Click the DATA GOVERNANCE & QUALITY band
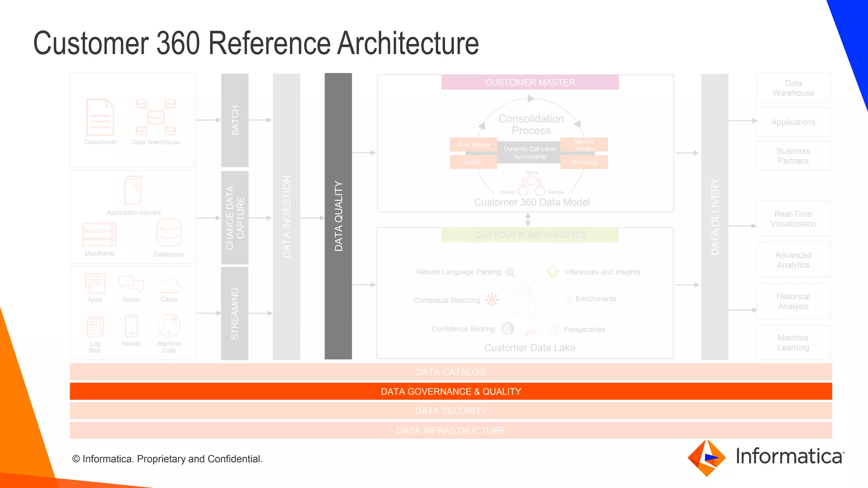 [451, 391]
